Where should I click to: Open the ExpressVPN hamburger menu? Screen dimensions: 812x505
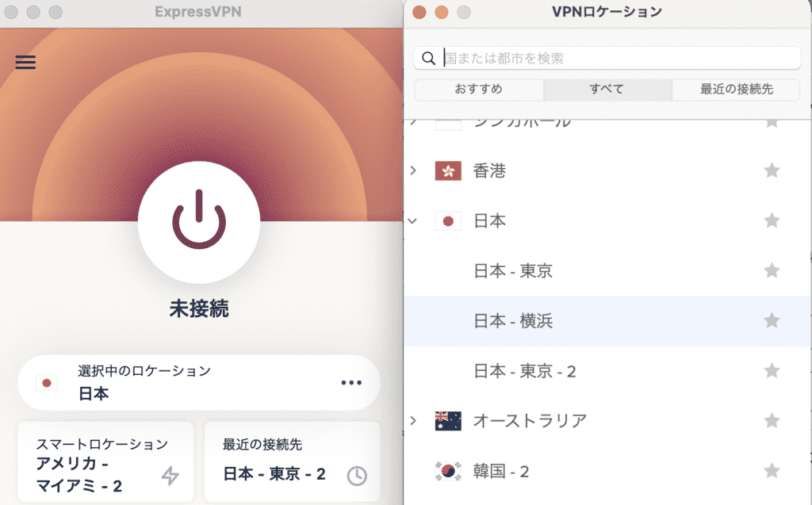pos(25,62)
